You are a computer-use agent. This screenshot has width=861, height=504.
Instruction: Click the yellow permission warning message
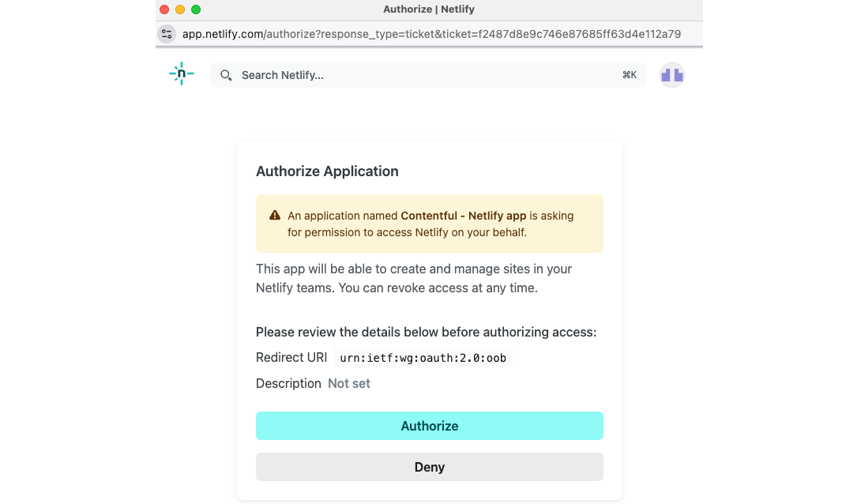(429, 224)
